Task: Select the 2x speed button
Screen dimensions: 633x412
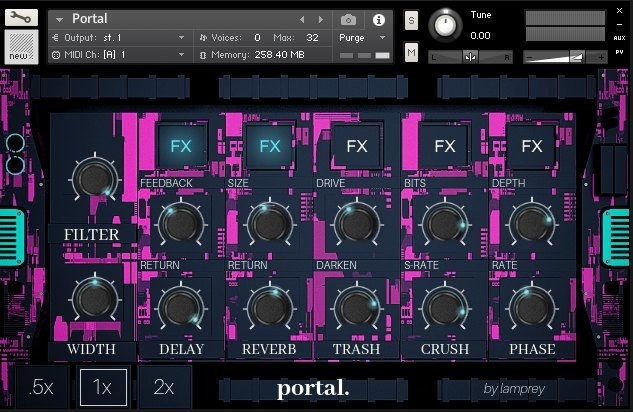Action: tap(164, 387)
